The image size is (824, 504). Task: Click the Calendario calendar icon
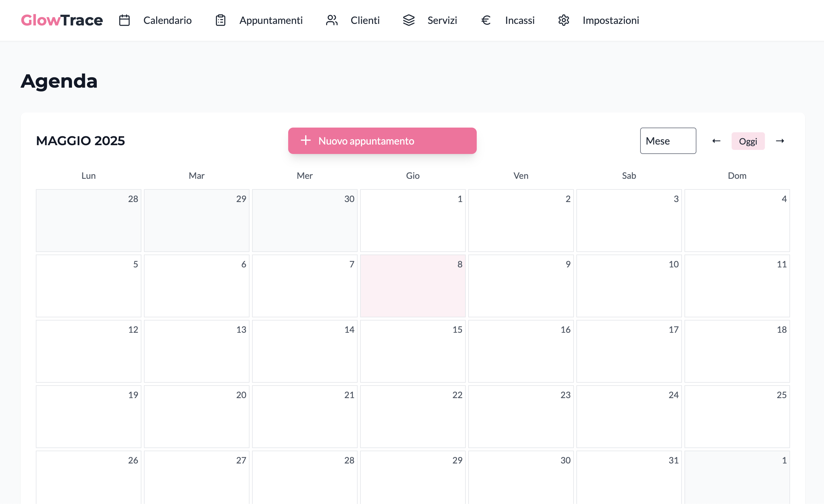[124, 20]
